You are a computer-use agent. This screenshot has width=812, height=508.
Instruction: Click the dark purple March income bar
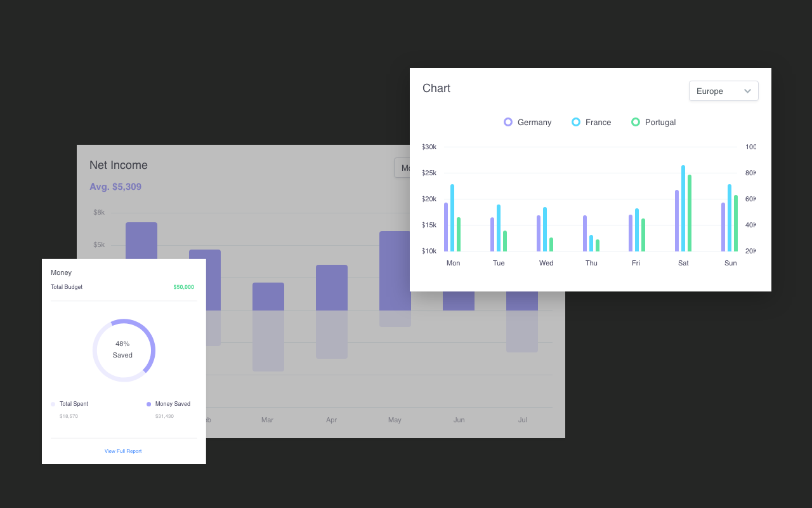268,297
